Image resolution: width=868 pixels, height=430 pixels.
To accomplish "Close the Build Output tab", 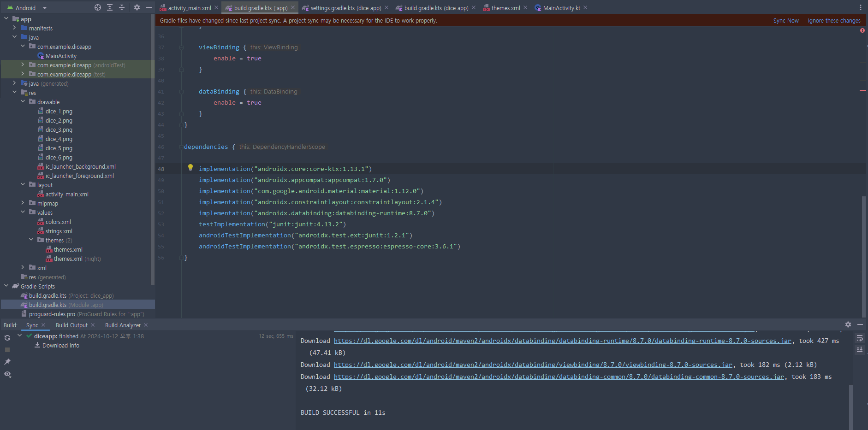I will 93,325.
